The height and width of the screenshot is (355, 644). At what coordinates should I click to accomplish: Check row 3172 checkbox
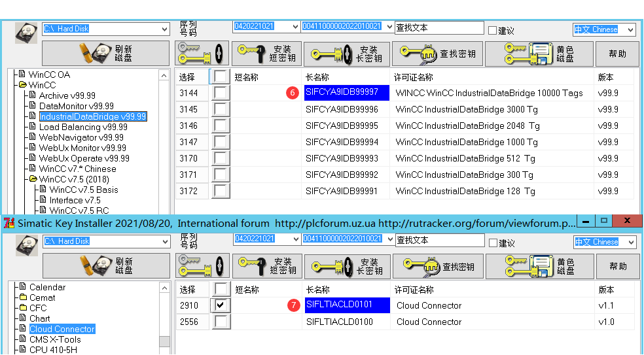(x=220, y=191)
